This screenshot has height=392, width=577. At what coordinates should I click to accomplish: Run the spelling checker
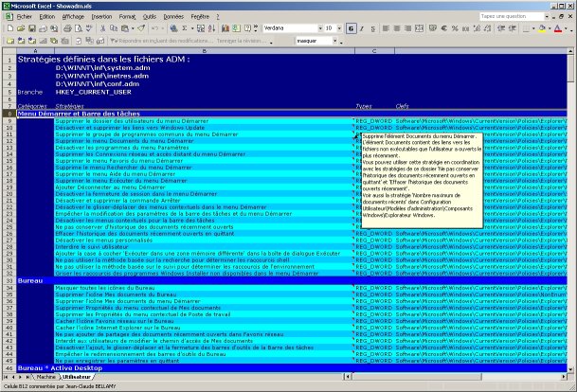coord(89,28)
